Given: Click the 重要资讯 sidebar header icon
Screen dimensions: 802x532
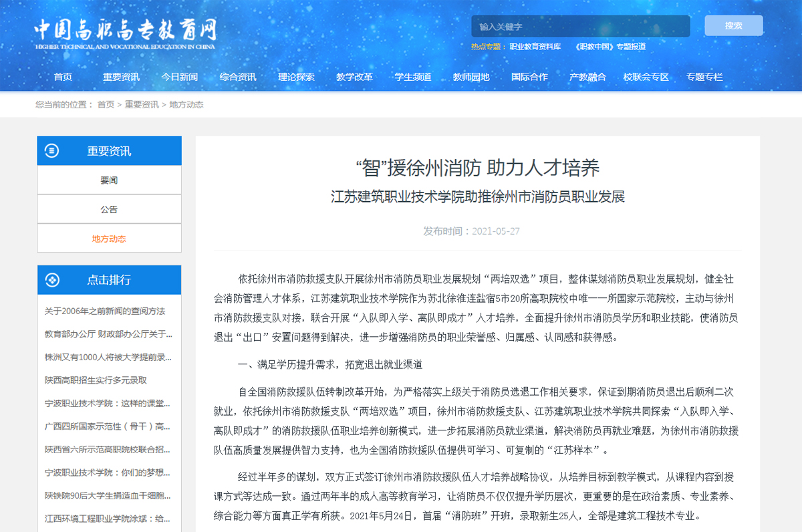Looking at the screenshot, I should pos(51,151).
